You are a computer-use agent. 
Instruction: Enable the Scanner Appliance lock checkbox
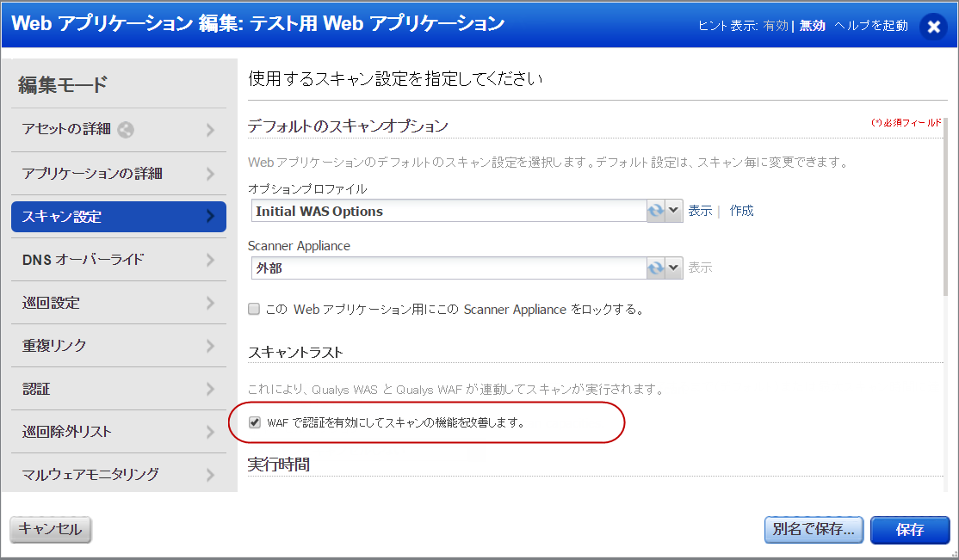[x=253, y=308]
